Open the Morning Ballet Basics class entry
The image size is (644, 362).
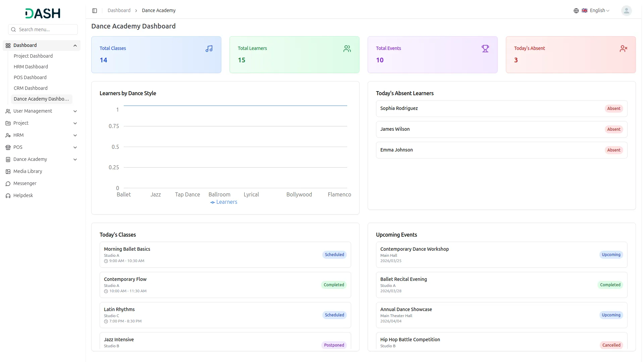127,249
